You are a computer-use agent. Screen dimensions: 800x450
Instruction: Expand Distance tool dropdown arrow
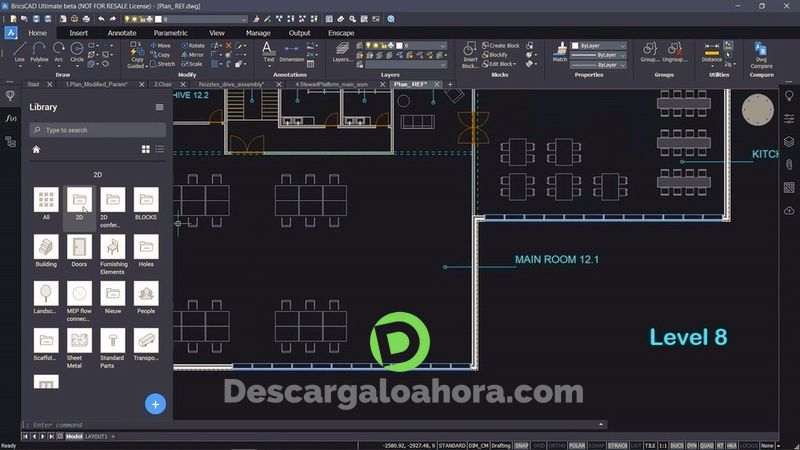click(x=712, y=66)
